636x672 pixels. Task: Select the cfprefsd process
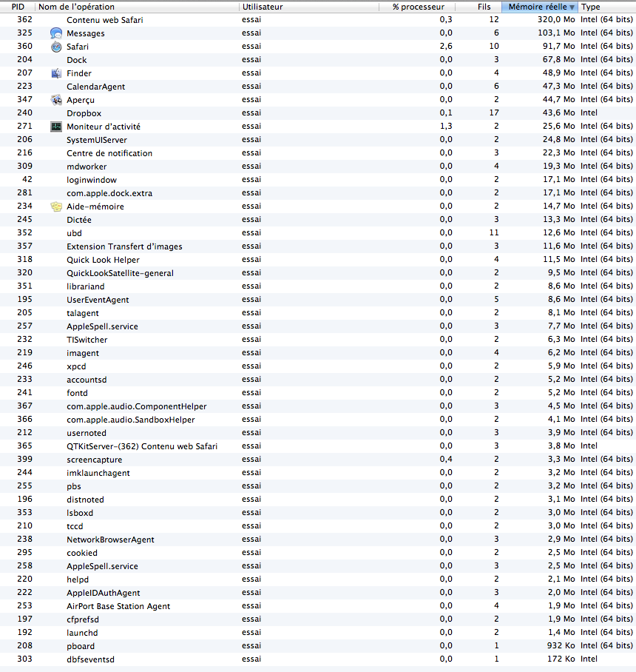[x=318, y=619]
